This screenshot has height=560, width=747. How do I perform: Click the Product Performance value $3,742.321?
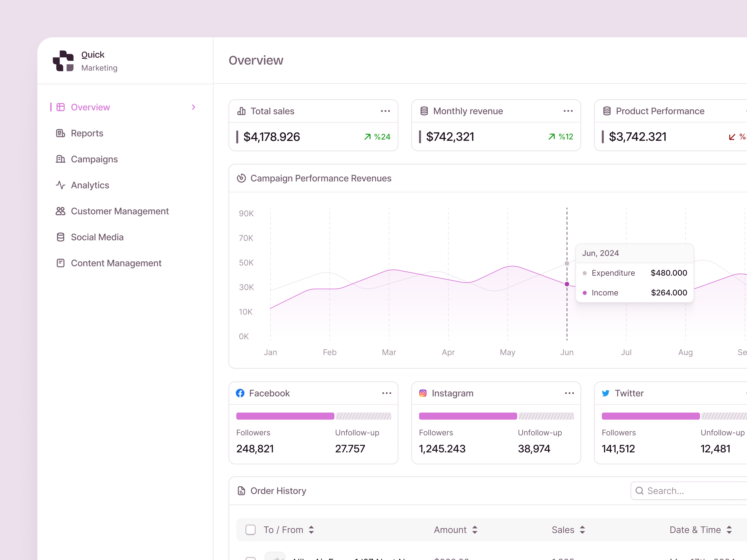click(x=638, y=137)
